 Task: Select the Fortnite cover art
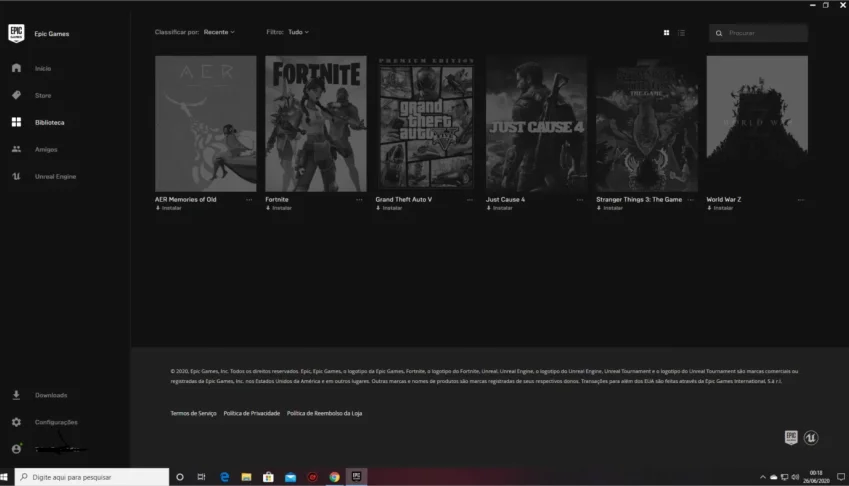tap(316, 123)
